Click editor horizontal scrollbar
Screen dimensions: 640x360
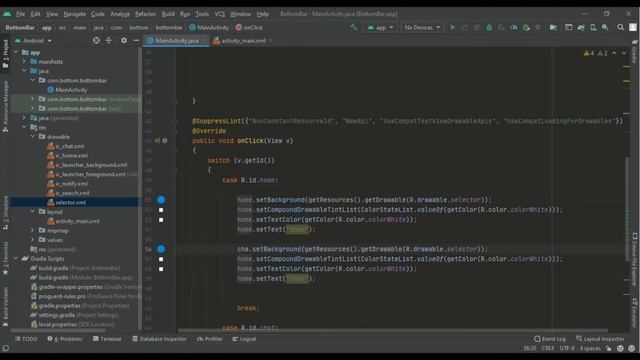(x=392, y=331)
